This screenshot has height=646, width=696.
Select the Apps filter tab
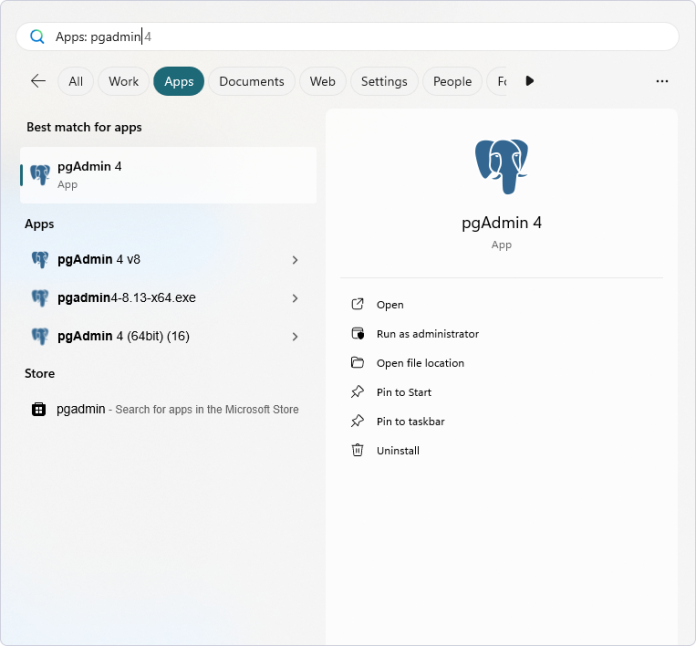pyautogui.click(x=179, y=81)
